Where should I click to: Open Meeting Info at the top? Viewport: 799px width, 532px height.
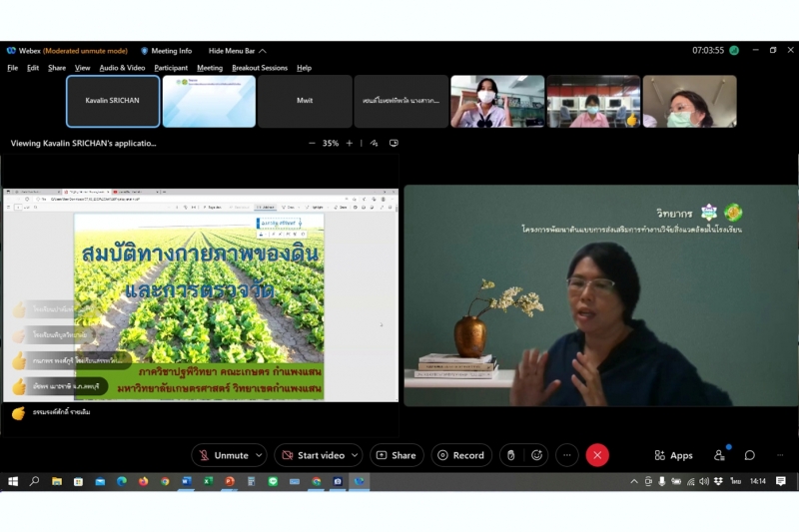click(166, 51)
